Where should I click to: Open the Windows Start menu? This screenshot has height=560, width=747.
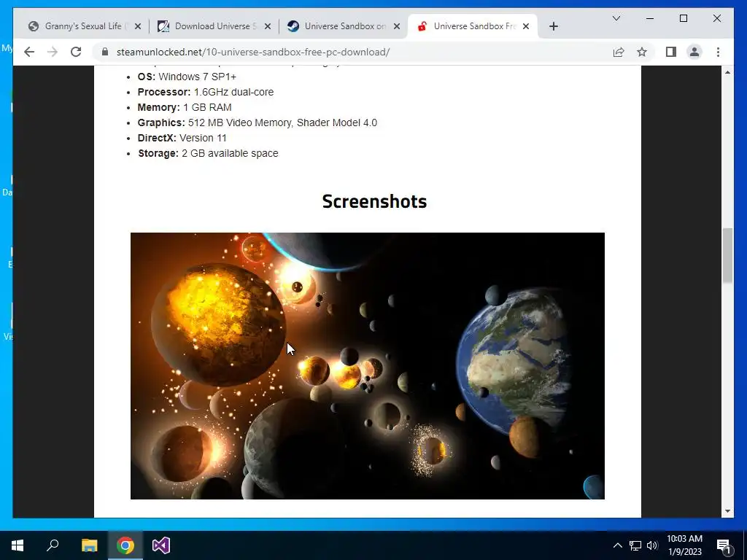[x=18, y=545]
